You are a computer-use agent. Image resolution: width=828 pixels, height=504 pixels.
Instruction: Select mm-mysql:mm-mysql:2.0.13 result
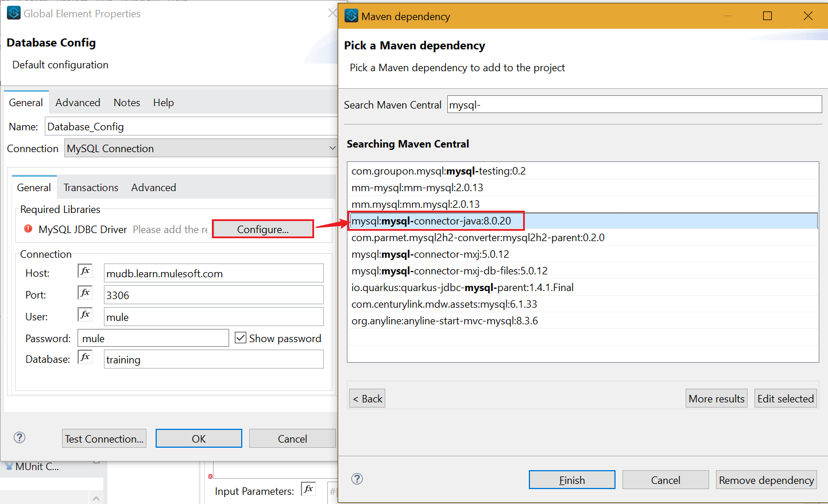tap(583, 188)
